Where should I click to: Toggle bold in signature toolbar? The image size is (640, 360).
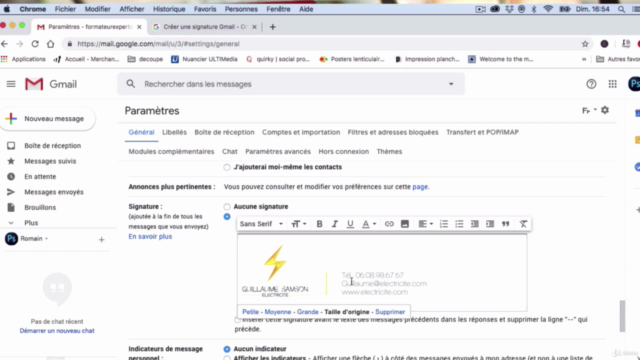pyautogui.click(x=320, y=224)
